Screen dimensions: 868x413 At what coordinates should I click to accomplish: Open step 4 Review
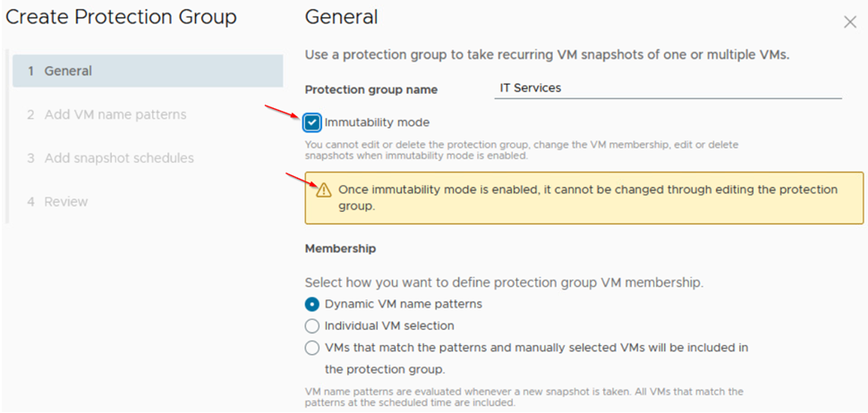pos(57,202)
